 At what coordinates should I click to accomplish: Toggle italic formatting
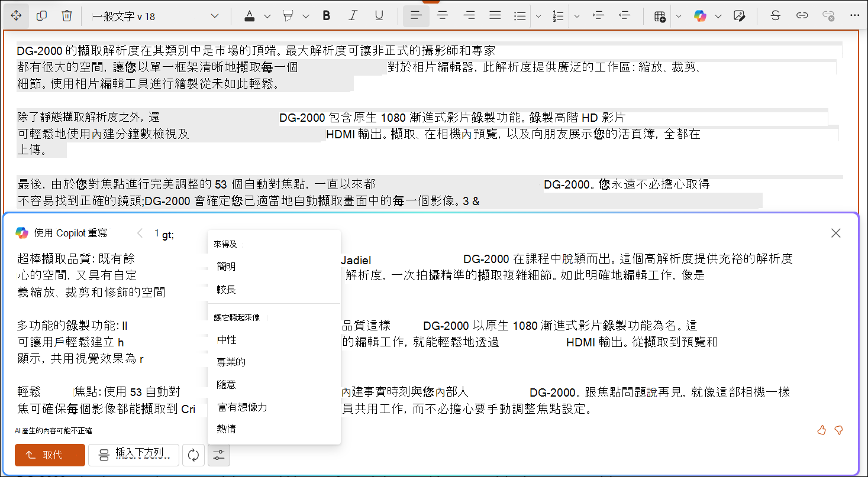(x=353, y=16)
